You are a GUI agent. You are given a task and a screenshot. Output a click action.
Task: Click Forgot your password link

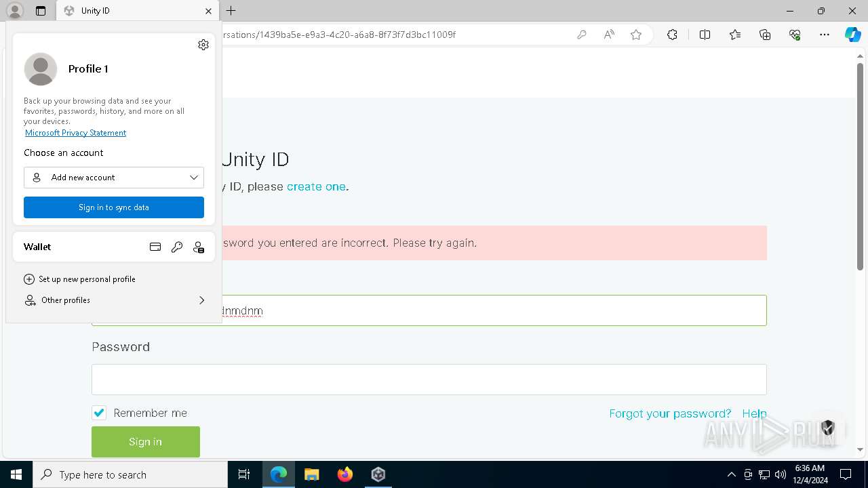pos(670,413)
